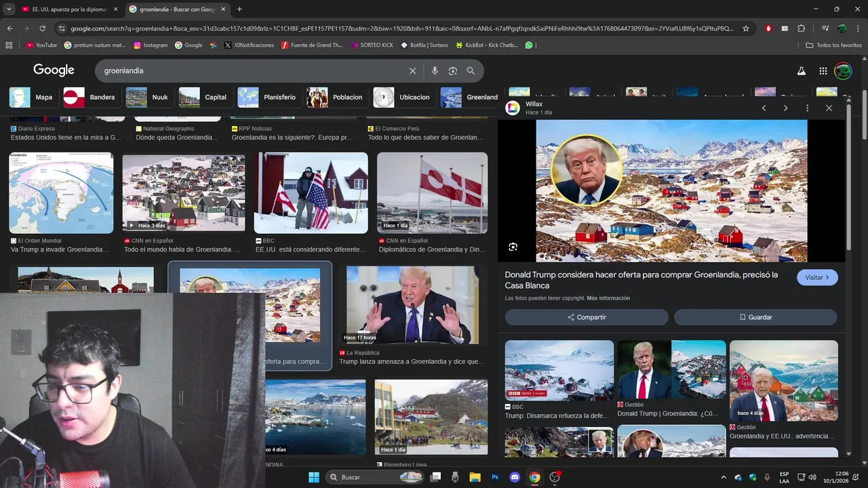Show next image in the preview panel
868x488 pixels.
(785, 108)
